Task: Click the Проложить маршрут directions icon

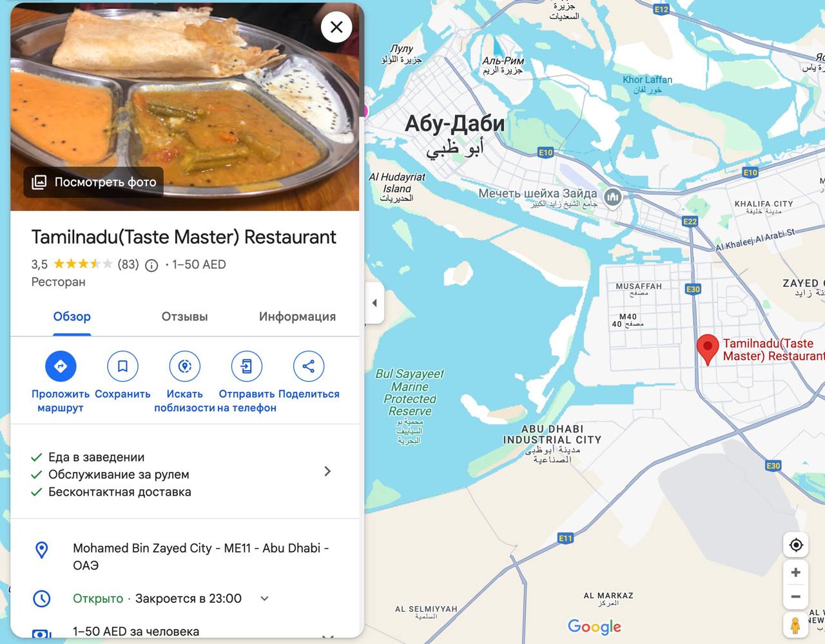Action: (61, 366)
